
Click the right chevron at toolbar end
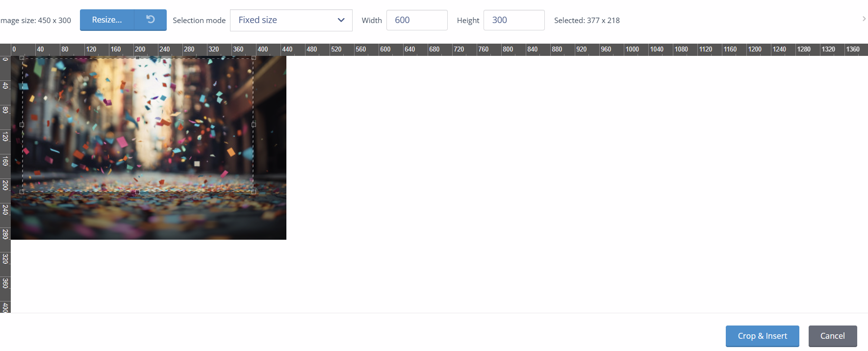click(x=864, y=19)
